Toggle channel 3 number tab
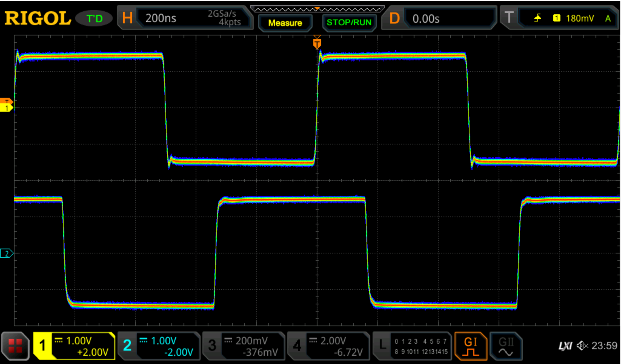This screenshot has height=364, width=621. point(212,346)
